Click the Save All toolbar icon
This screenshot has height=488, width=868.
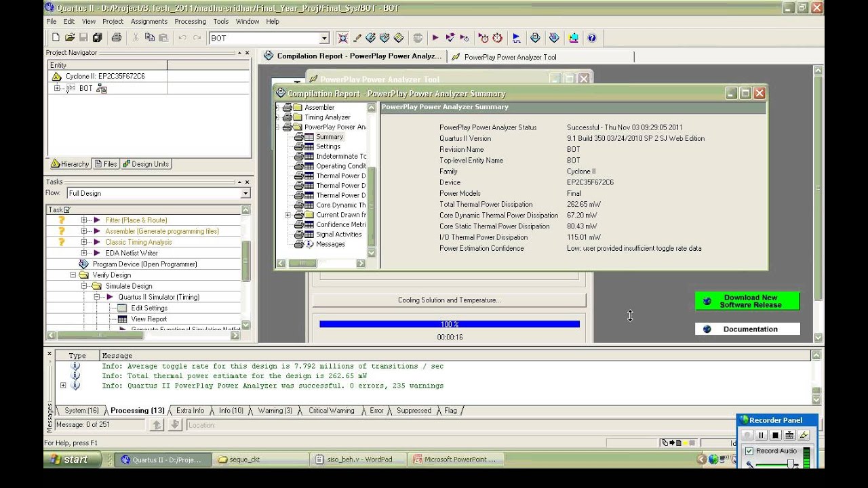tap(97, 38)
